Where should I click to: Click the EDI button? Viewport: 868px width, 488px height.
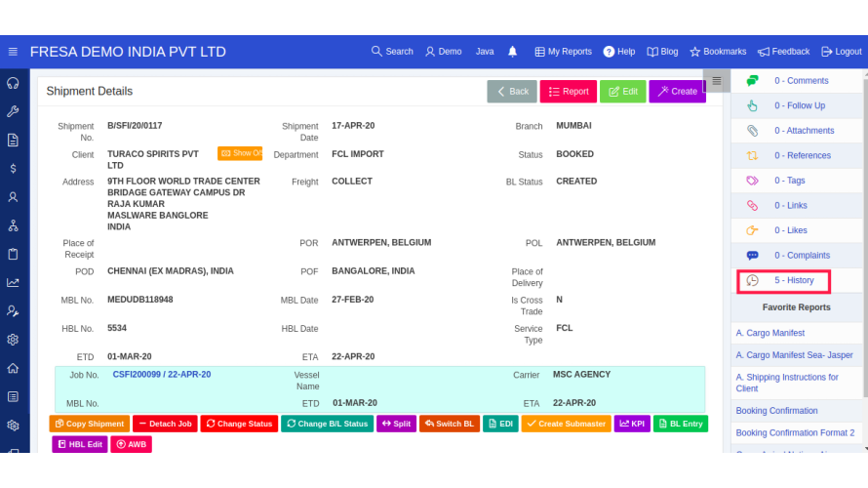click(x=500, y=424)
